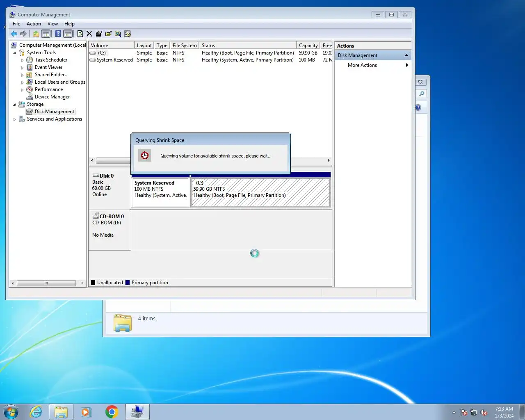Open the File menu
Screen dimensions: 525x420
[16, 24]
